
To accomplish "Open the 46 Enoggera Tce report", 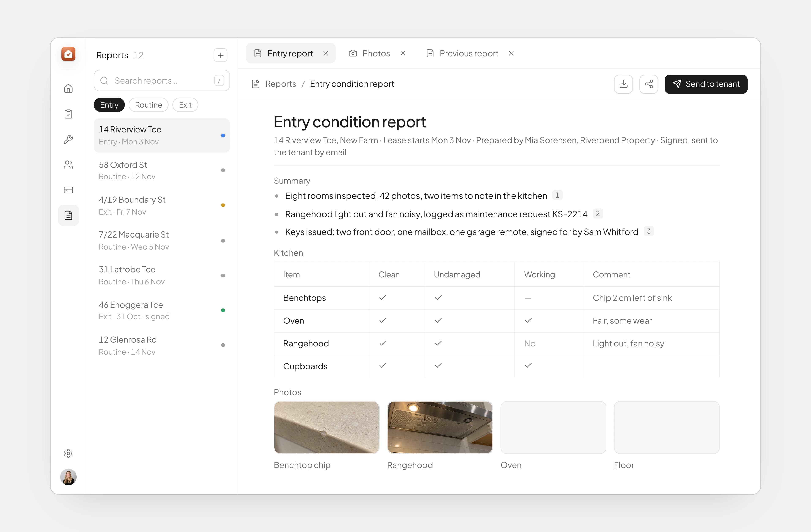I will (162, 310).
